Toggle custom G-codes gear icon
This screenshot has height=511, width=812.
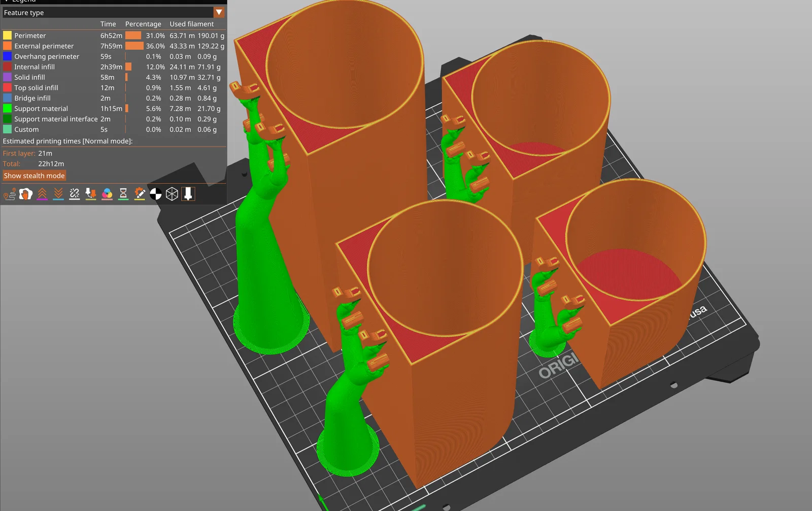pyautogui.click(x=140, y=194)
